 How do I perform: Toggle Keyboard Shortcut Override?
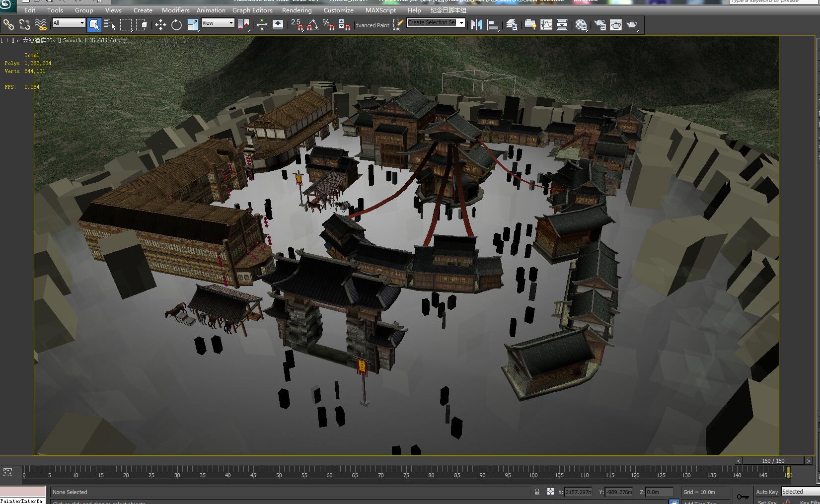coord(278,24)
